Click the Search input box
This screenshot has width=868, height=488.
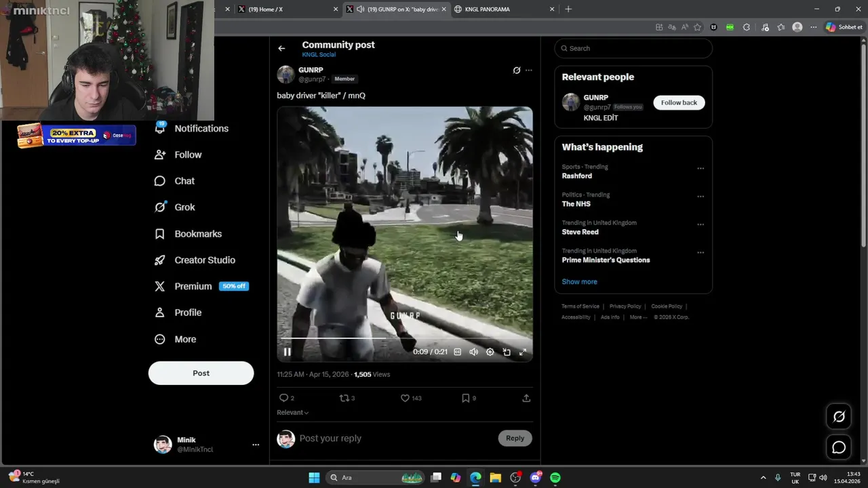pyautogui.click(x=633, y=48)
